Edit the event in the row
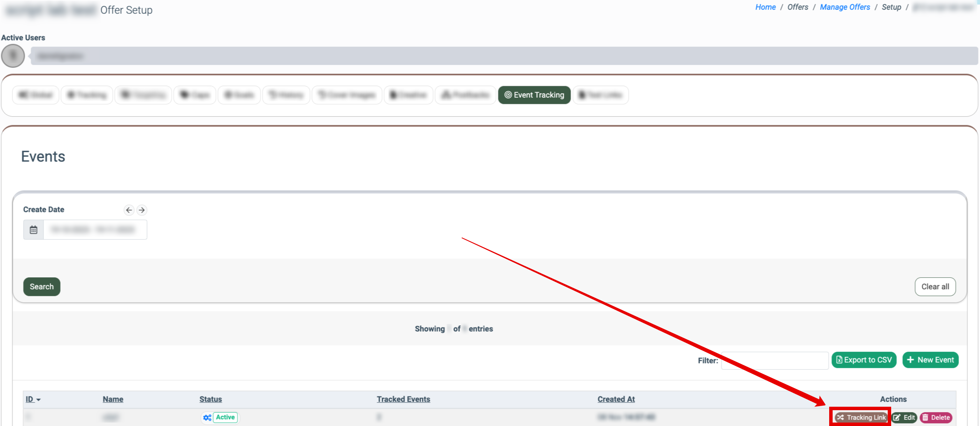980x426 pixels. click(x=904, y=417)
